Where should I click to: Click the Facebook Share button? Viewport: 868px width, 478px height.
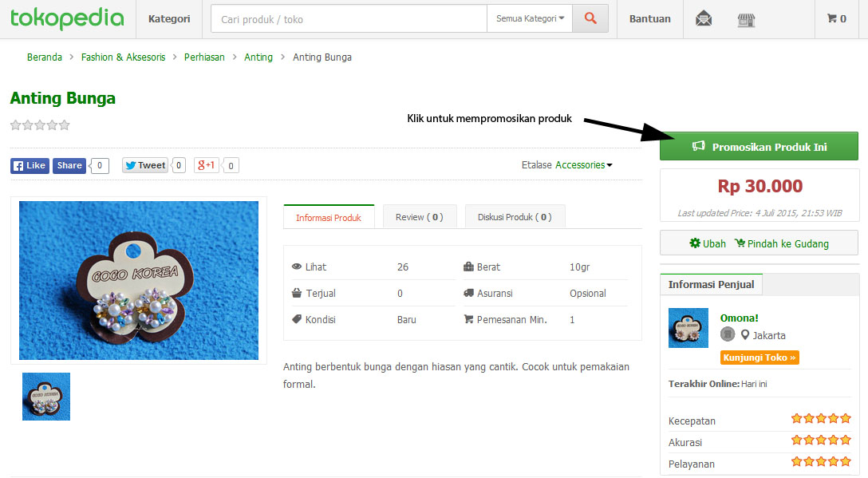click(x=69, y=166)
